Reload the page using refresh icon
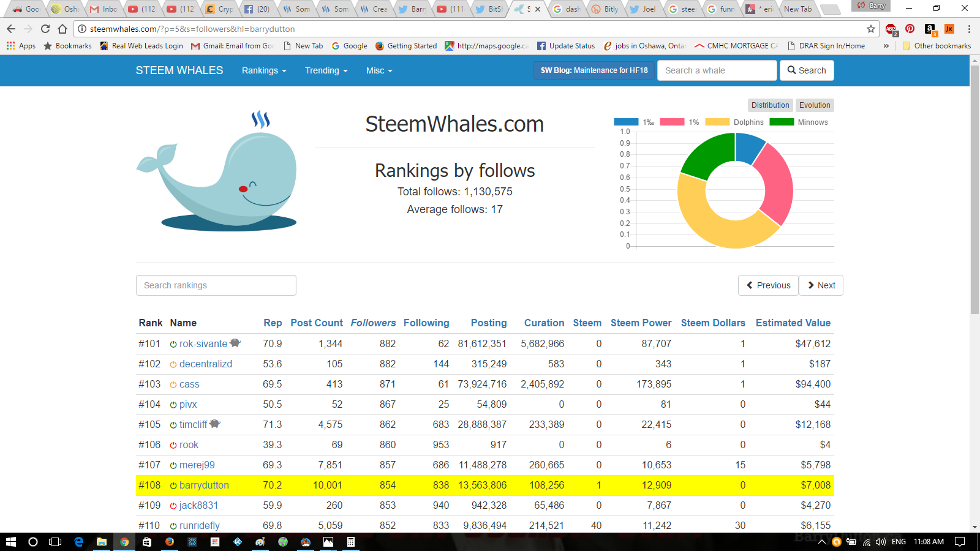980x551 pixels. pyautogui.click(x=45, y=29)
